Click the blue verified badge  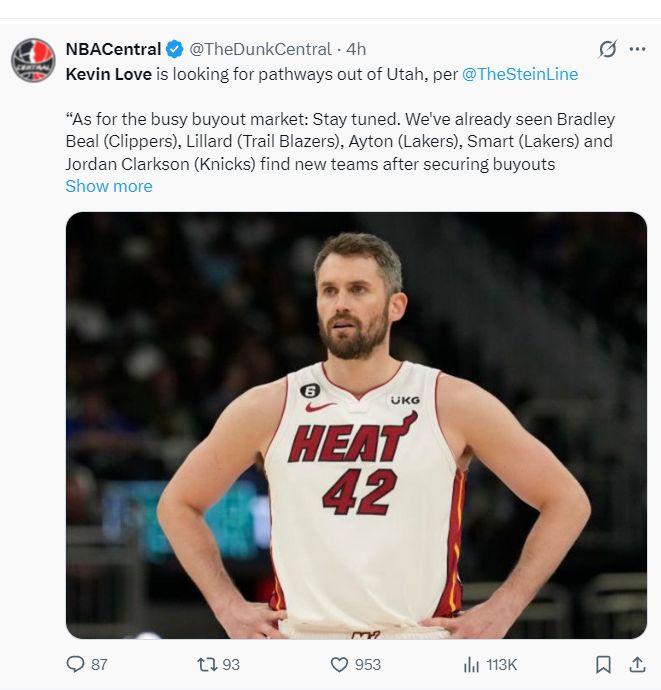click(175, 49)
